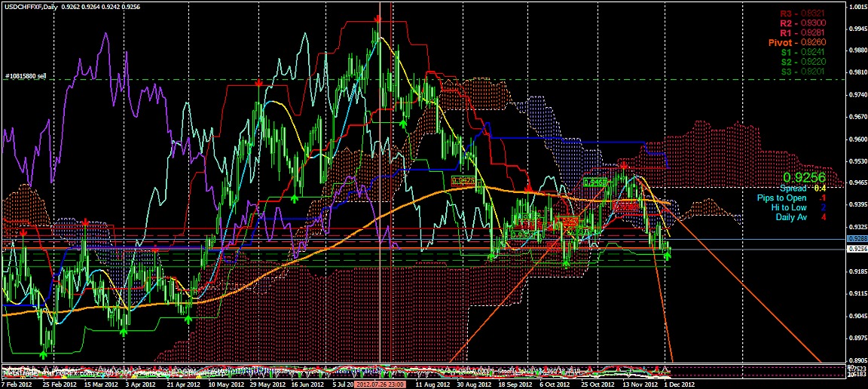Click the 25 Oct 2012 date on the time axis

597,384
